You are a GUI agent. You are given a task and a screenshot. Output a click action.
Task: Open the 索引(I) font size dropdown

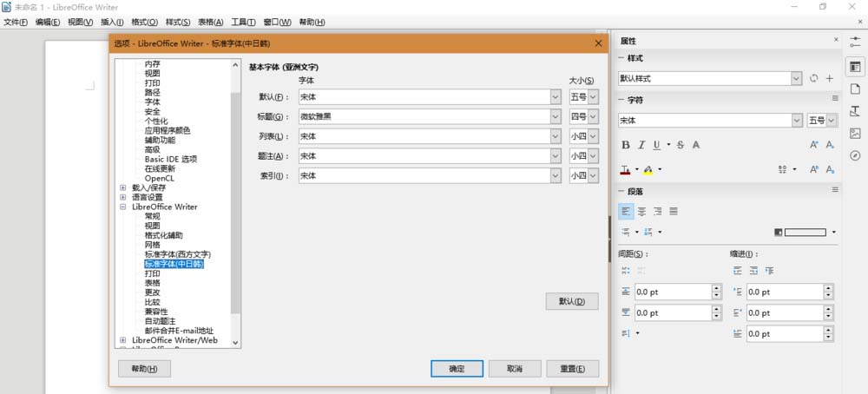click(593, 176)
